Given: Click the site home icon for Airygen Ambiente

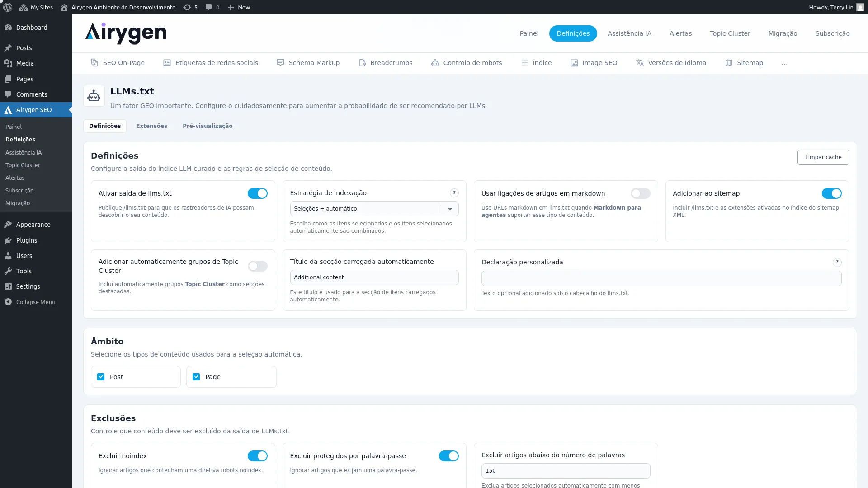Looking at the screenshot, I should (x=64, y=7).
